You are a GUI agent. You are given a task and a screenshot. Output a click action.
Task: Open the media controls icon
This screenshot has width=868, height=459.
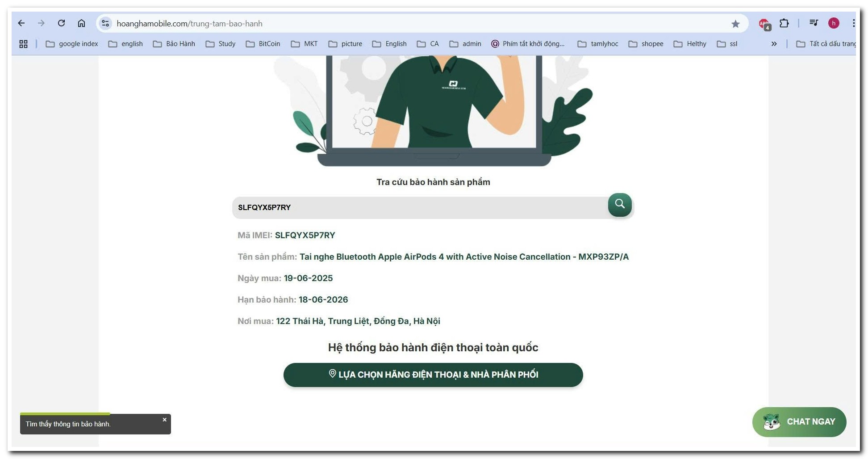(814, 23)
